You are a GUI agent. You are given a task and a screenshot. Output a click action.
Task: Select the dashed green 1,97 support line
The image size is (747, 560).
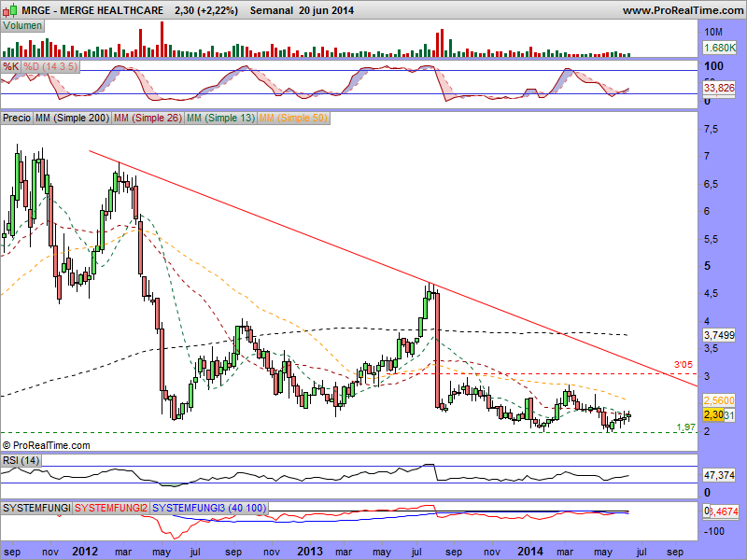[348, 433]
